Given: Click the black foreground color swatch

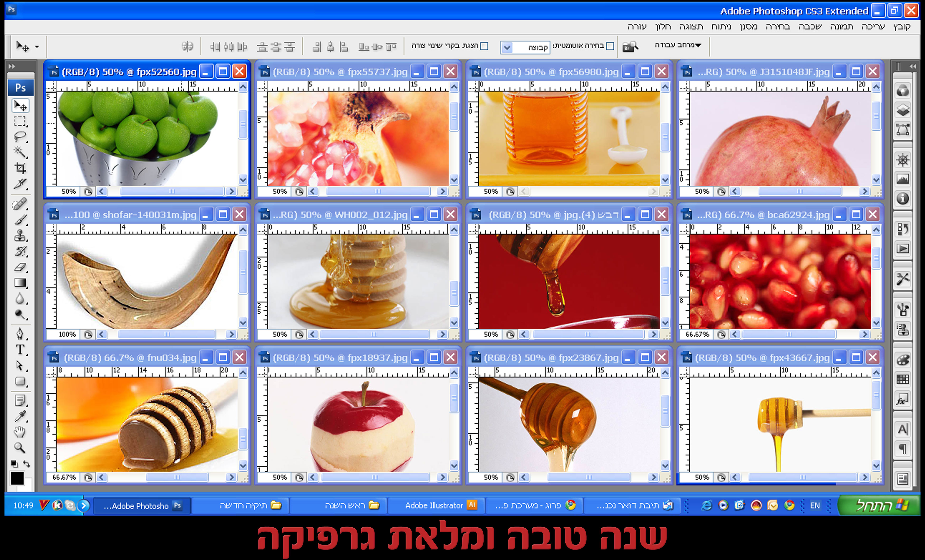Looking at the screenshot, I should click(x=17, y=478).
